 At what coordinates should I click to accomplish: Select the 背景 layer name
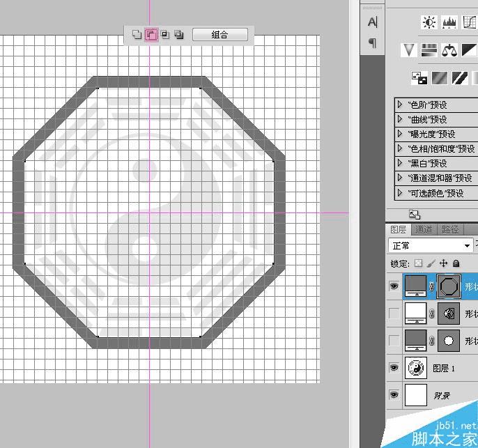pyautogui.click(x=442, y=396)
